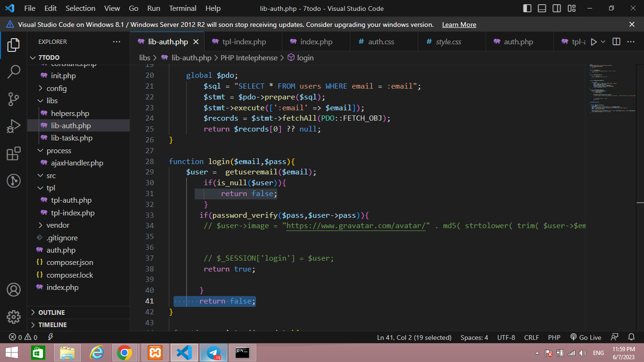
Task: Expand the TIMELINE section
Action: [x=78, y=325]
